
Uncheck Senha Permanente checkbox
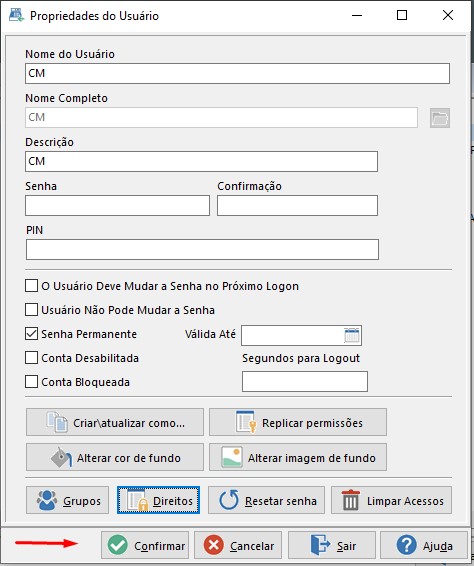pyautogui.click(x=31, y=334)
